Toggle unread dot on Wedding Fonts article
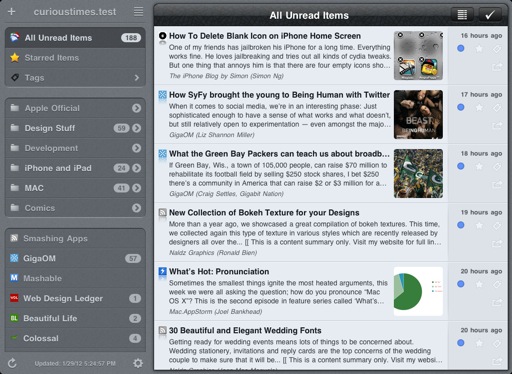Viewport: 512px width, 374px height. pos(461,343)
